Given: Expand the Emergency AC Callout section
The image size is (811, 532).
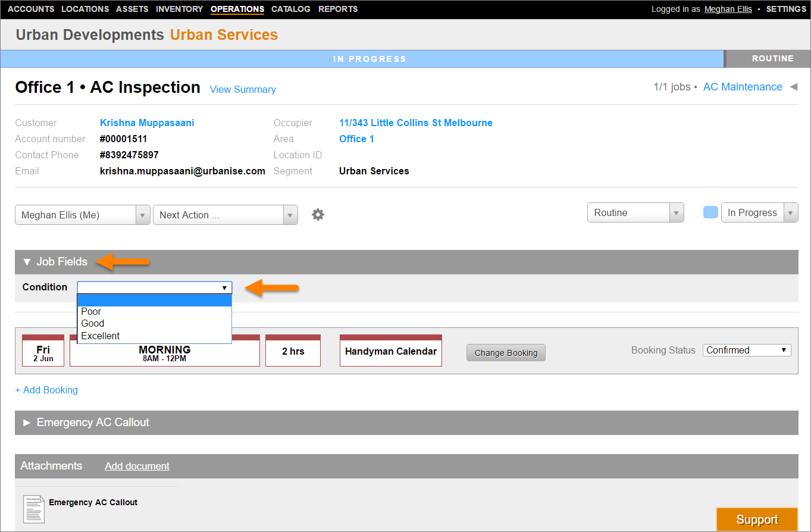Looking at the screenshot, I should [27, 423].
